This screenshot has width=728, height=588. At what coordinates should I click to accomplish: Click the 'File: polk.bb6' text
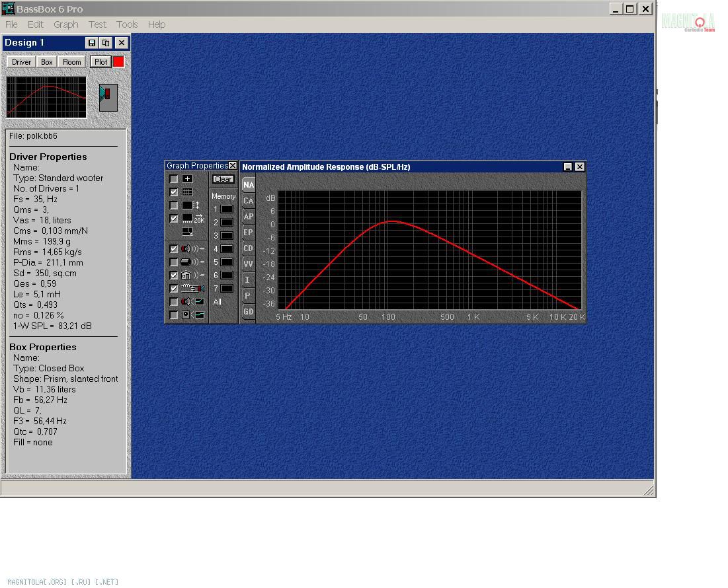click(33, 136)
